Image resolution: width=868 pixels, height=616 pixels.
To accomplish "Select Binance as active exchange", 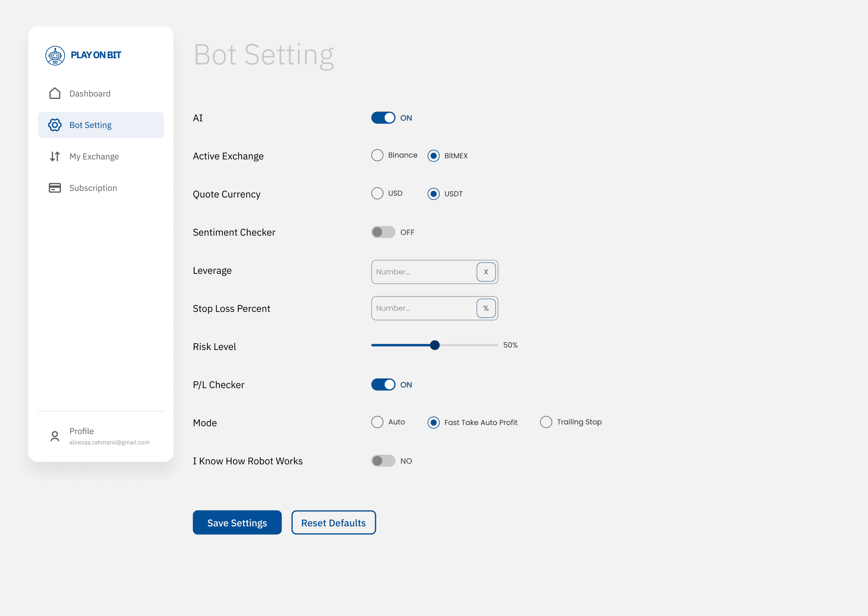I will click(x=377, y=155).
